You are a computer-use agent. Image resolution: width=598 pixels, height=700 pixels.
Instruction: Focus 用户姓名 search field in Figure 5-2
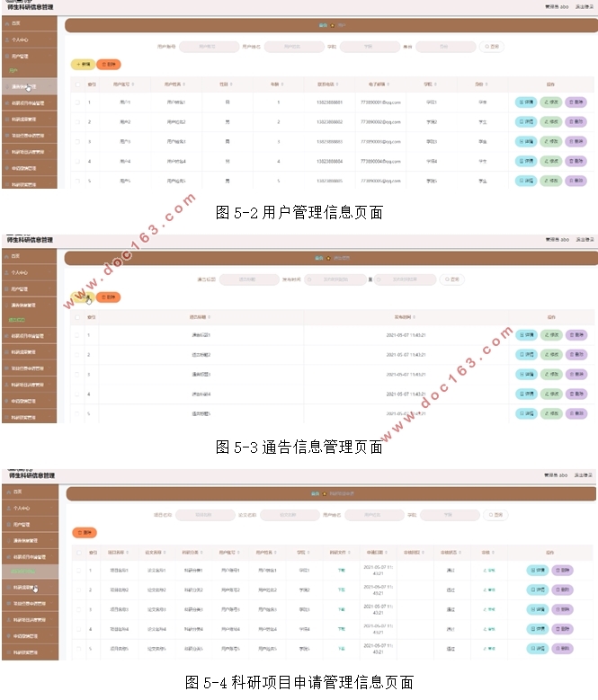[294, 47]
